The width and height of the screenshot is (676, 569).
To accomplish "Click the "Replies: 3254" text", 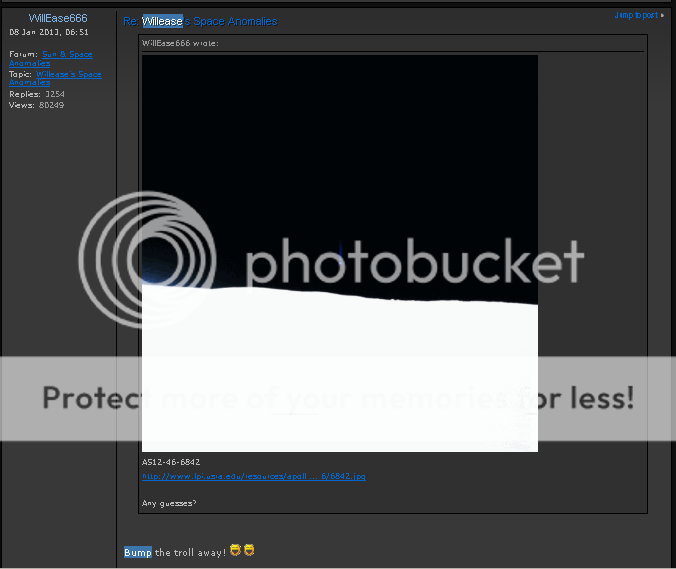I will (37, 94).
